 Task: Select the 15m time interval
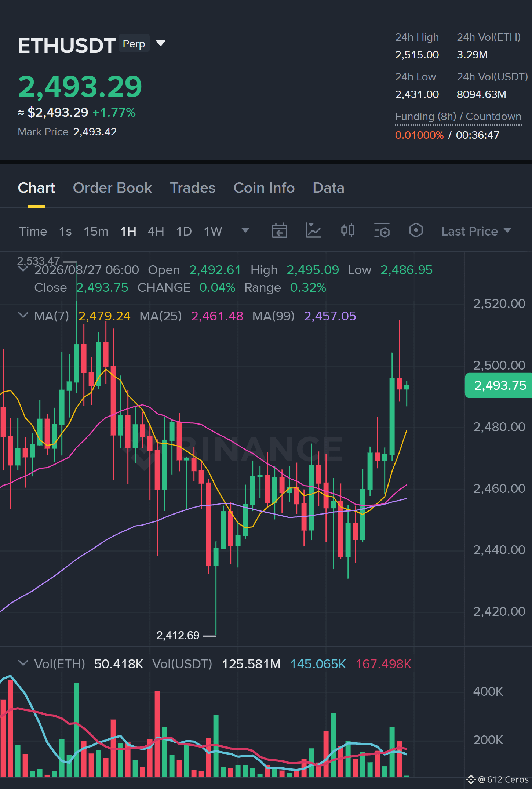96,231
